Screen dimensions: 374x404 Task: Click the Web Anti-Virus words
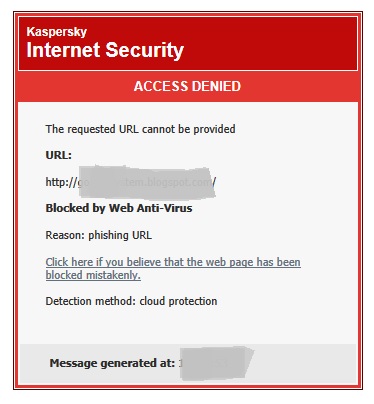[151, 208]
